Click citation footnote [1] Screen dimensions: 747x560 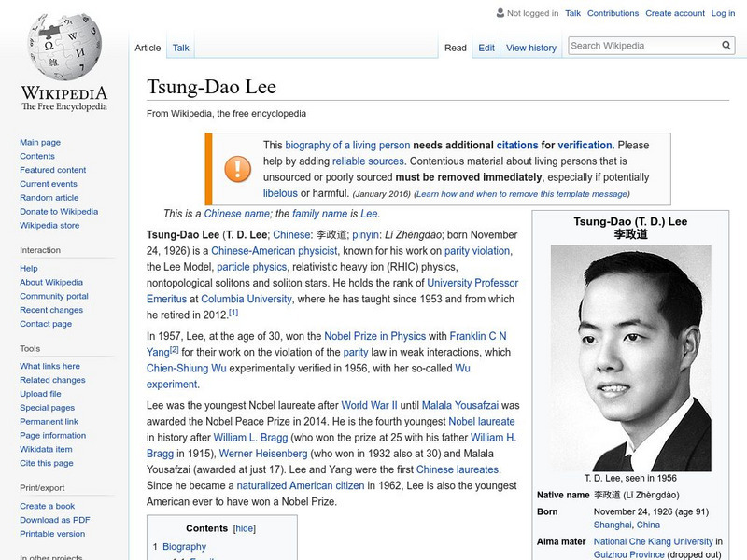[233, 313]
